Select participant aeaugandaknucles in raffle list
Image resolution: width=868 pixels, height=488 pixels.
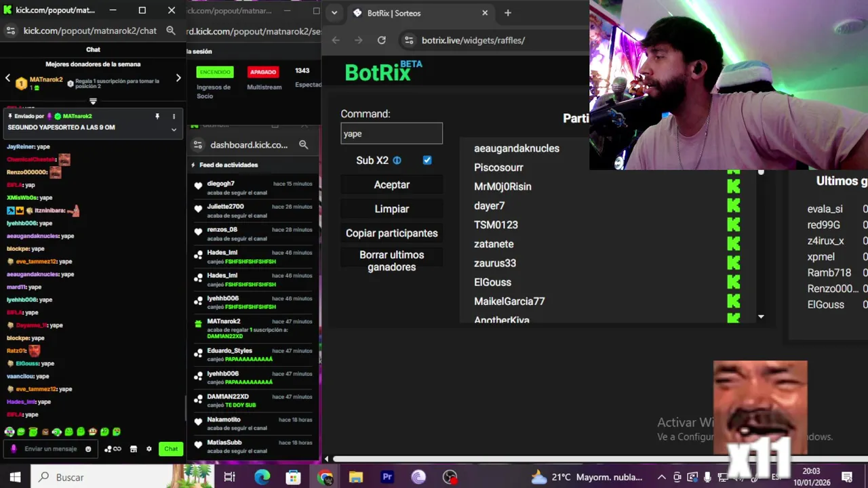pyautogui.click(x=517, y=148)
